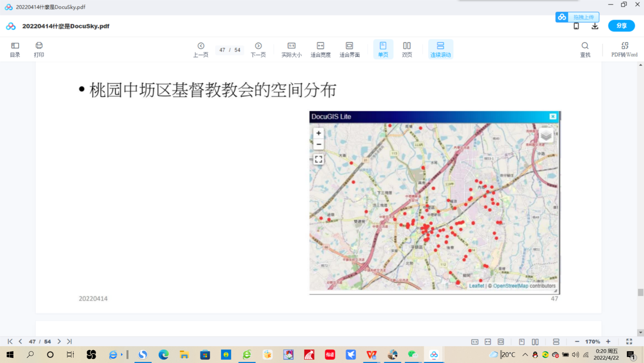Show hidden system tray icons chevron
The width and height of the screenshot is (644, 363).
[x=525, y=355]
